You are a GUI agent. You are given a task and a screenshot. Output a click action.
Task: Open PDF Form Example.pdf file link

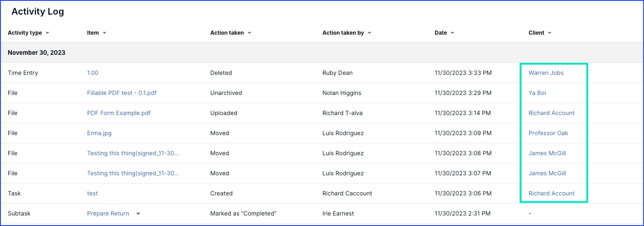(119, 113)
